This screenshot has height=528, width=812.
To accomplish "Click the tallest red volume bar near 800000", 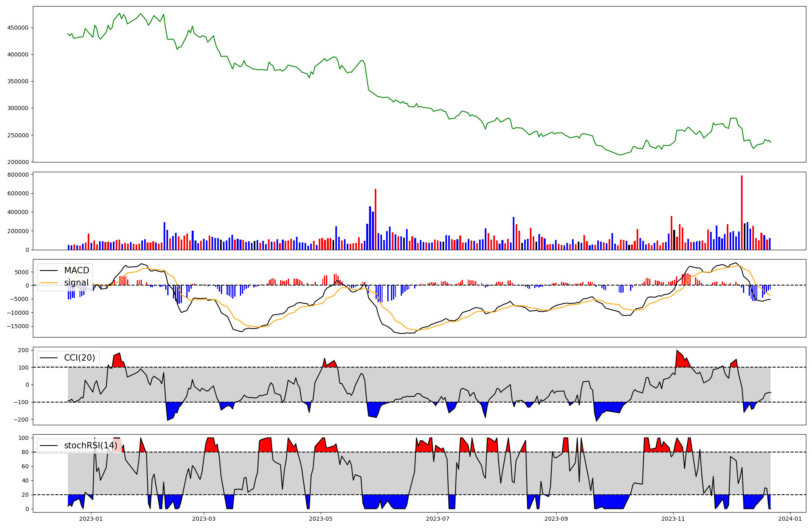I will 742,211.
